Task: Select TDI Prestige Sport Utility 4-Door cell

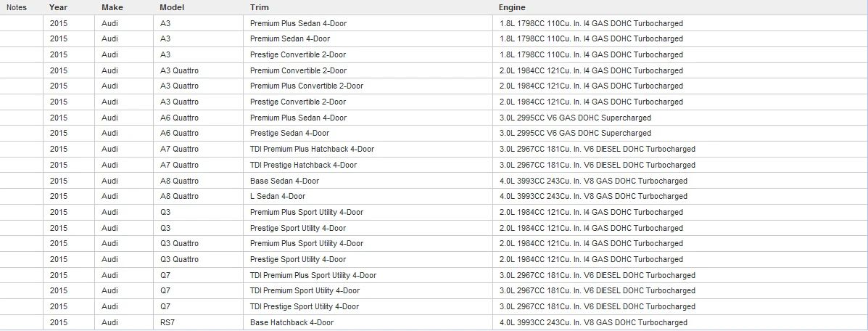Action: coord(305,307)
